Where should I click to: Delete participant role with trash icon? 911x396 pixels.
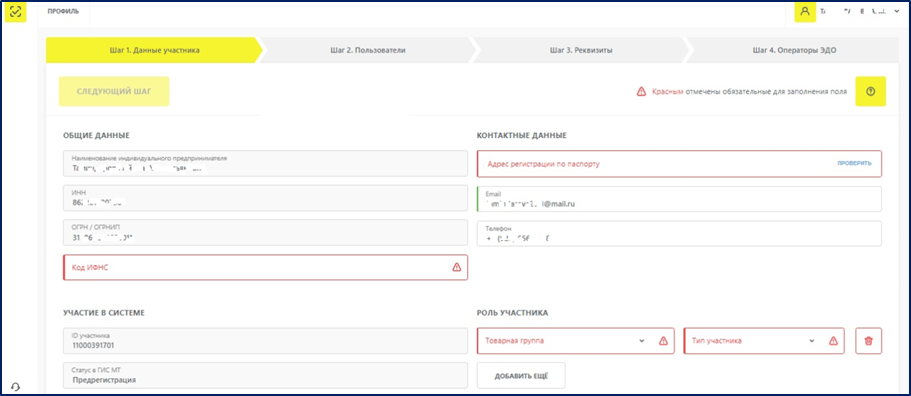869,341
